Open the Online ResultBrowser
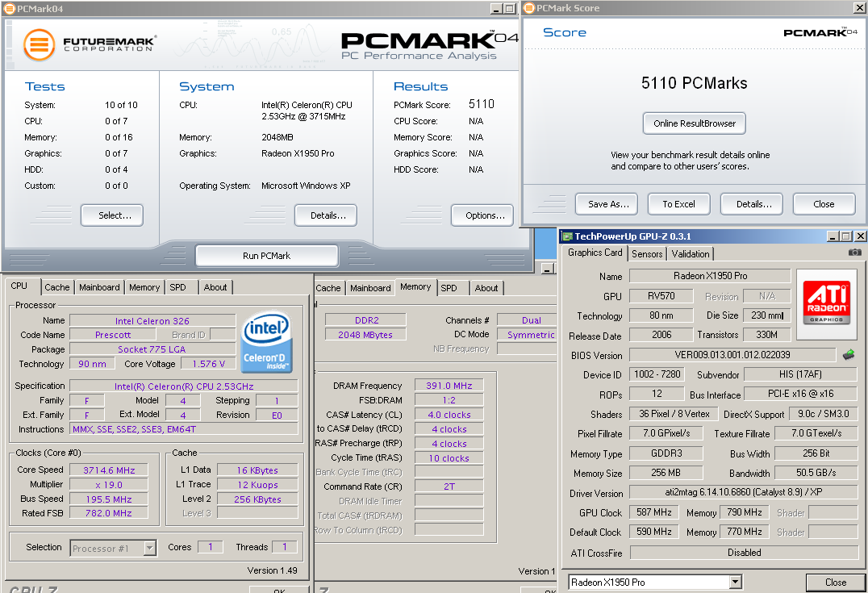This screenshot has height=593, width=868. click(x=695, y=123)
